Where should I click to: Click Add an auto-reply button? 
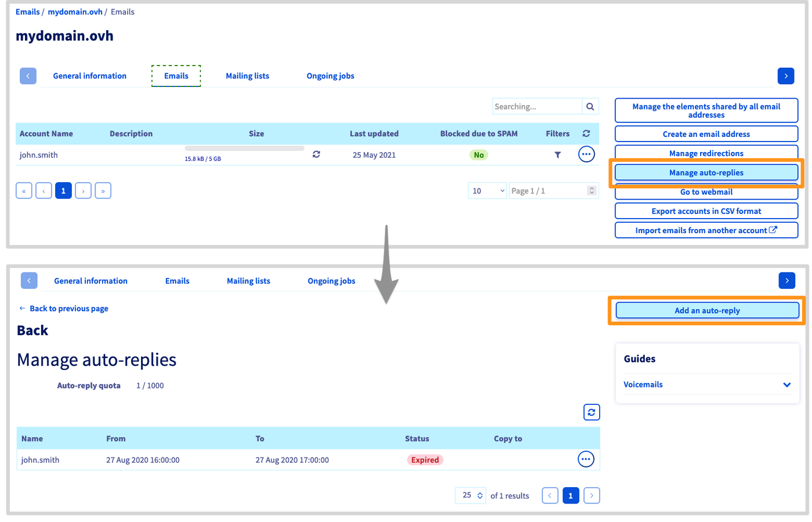[x=706, y=311]
